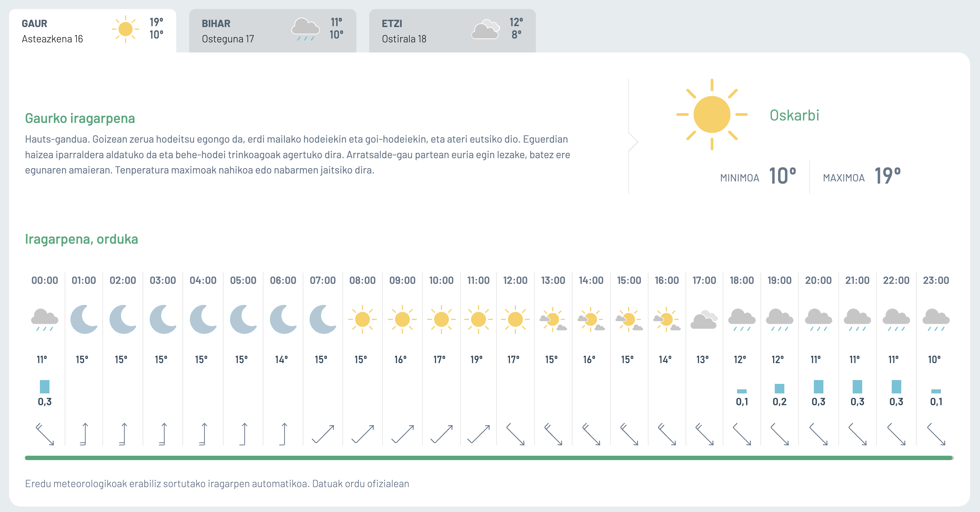This screenshot has width=980, height=512.
Task: Open the ETZI Ostirala 18 tab
Action: click(452, 31)
